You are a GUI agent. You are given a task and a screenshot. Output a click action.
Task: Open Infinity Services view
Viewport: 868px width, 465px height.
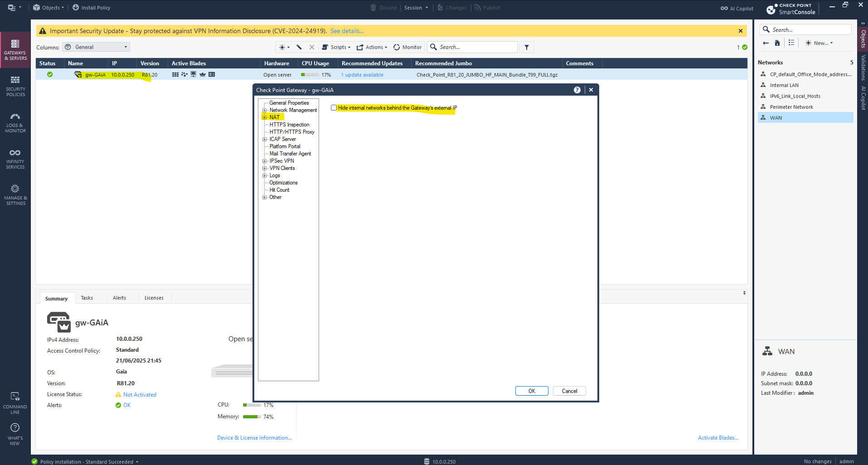15,159
